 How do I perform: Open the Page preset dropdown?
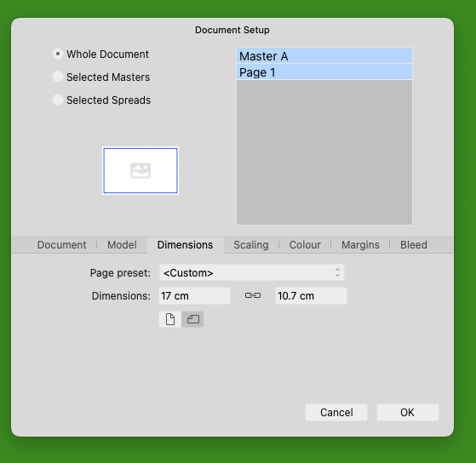(x=252, y=272)
